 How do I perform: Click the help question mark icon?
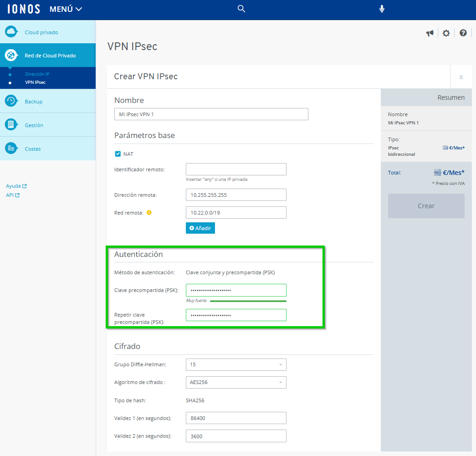tap(463, 33)
